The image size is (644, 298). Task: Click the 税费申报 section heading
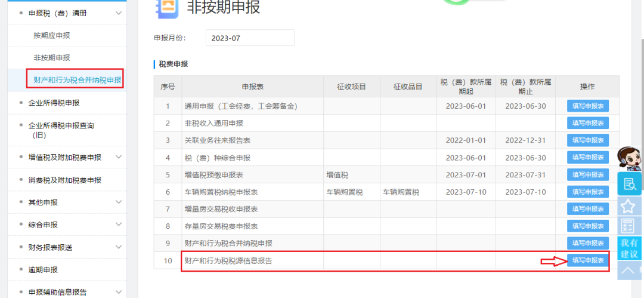pos(174,64)
